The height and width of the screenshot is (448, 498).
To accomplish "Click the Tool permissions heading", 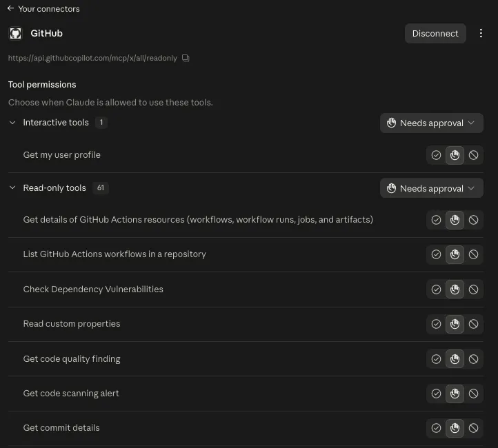I will tap(42, 85).
